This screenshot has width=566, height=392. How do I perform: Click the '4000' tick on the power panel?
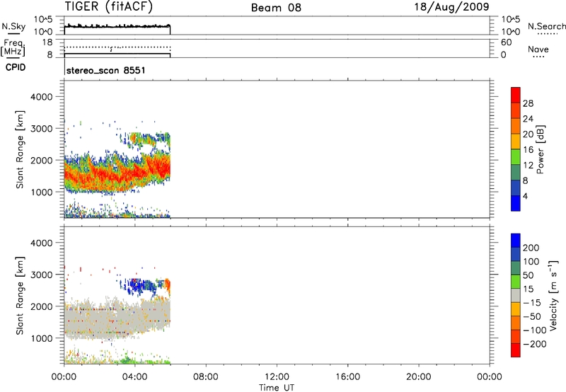pyautogui.click(x=41, y=97)
